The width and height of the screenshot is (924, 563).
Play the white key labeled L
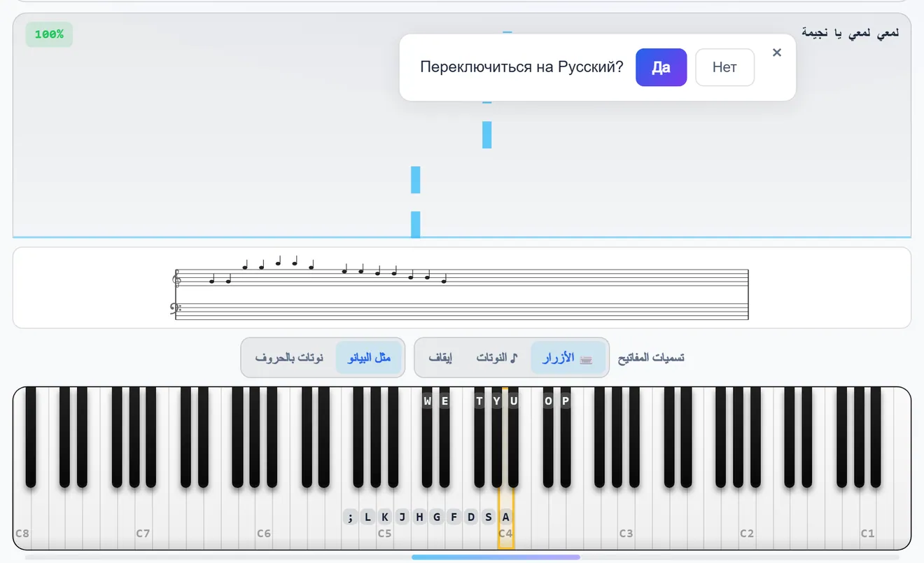(x=367, y=518)
